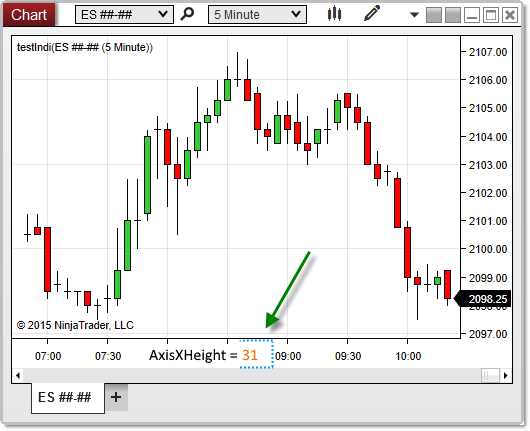Click the 09:30 time axis label
The height and width of the screenshot is (431, 530).
tap(348, 356)
